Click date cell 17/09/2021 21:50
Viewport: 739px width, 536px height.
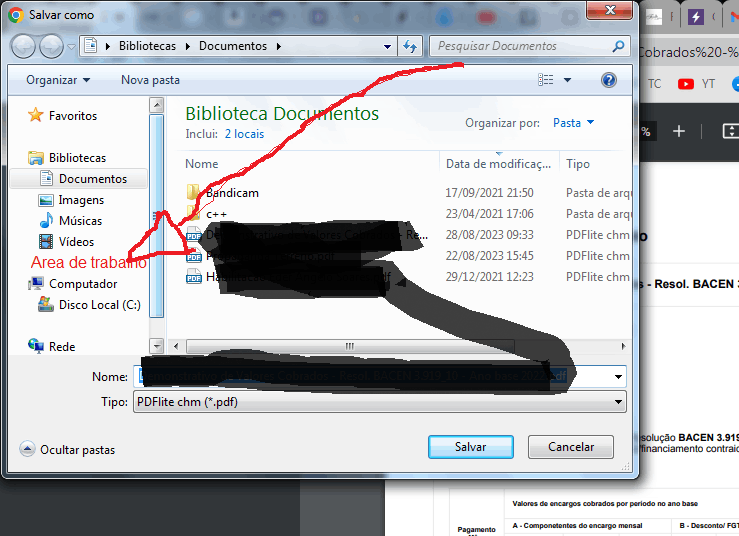[489, 193]
